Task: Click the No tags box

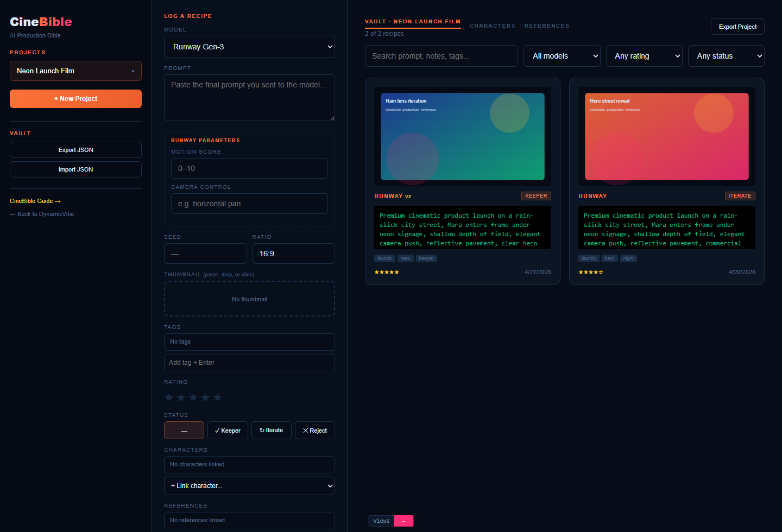Action: (x=249, y=342)
